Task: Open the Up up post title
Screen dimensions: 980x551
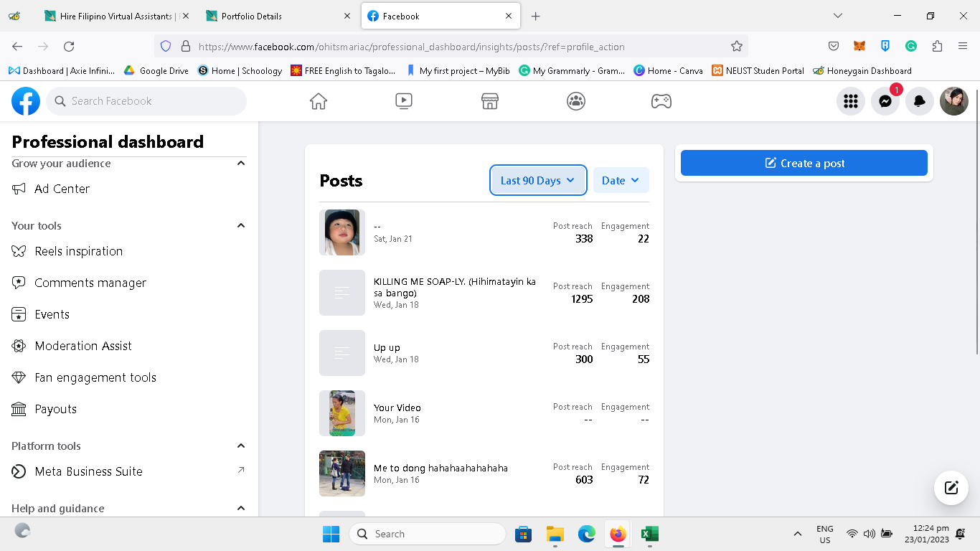Action: point(387,347)
